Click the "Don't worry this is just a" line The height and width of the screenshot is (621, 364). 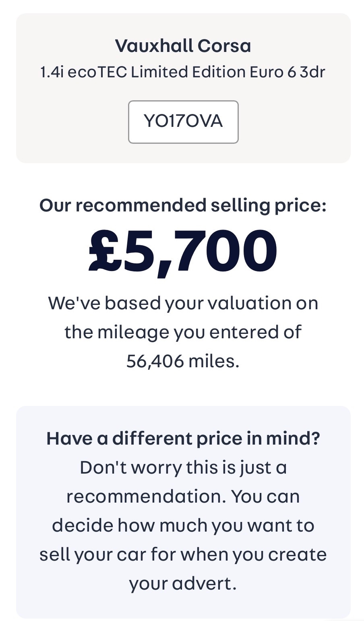point(183,468)
